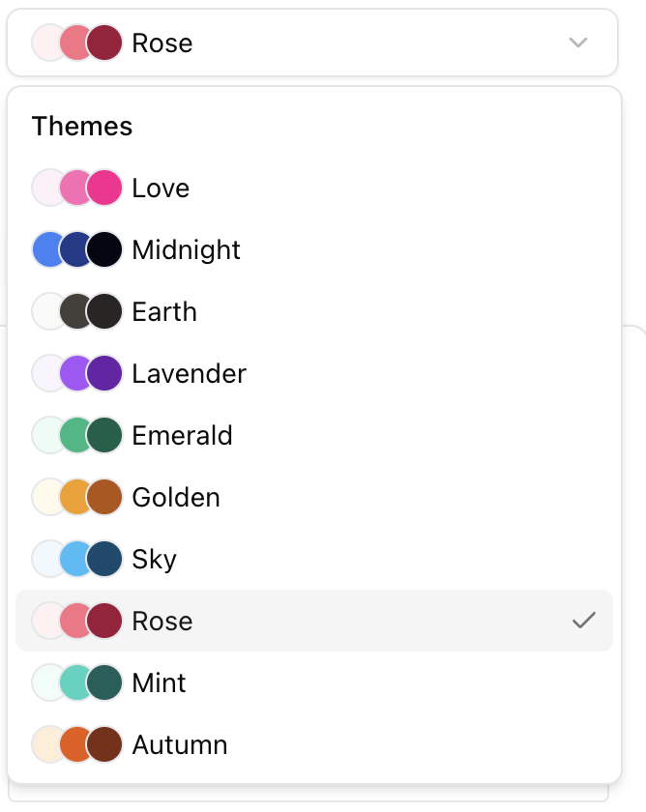This screenshot has width=646, height=812.
Task: Click the Emerald green color swatches
Action: click(76, 435)
